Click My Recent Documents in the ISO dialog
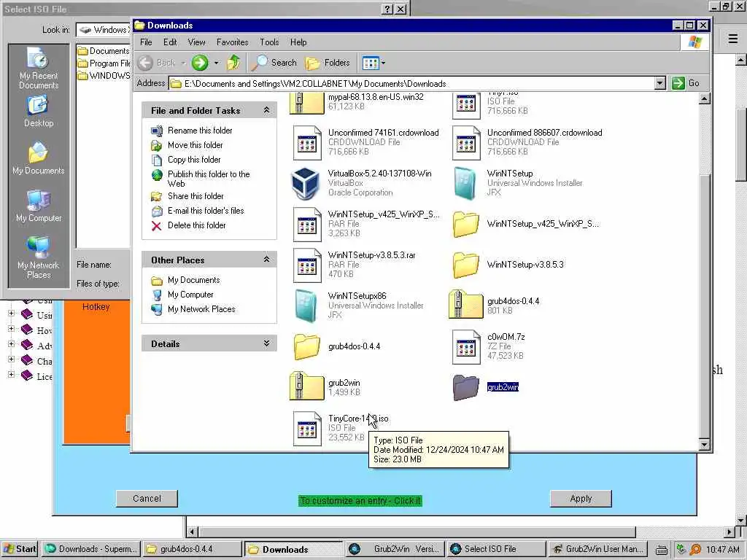This screenshot has width=747, height=560. (x=39, y=68)
